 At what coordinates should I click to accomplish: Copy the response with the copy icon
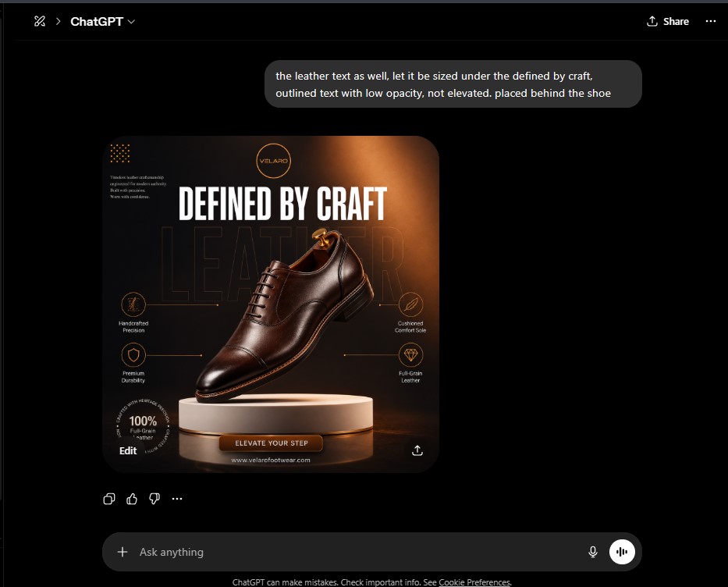[x=109, y=499]
